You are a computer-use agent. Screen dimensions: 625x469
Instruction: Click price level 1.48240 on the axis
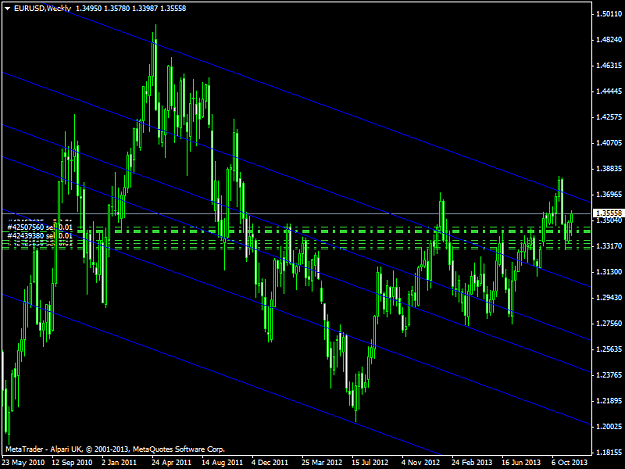pos(609,40)
